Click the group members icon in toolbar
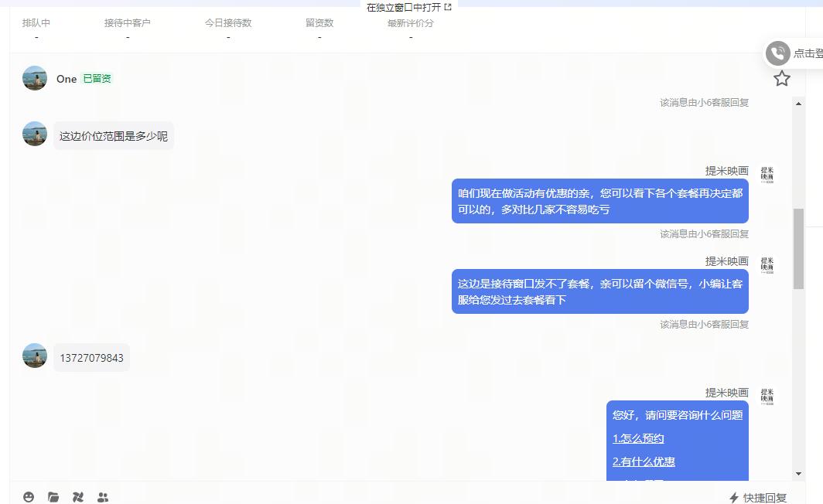Viewport: 823px width, 504px height. (x=103, y=497)
